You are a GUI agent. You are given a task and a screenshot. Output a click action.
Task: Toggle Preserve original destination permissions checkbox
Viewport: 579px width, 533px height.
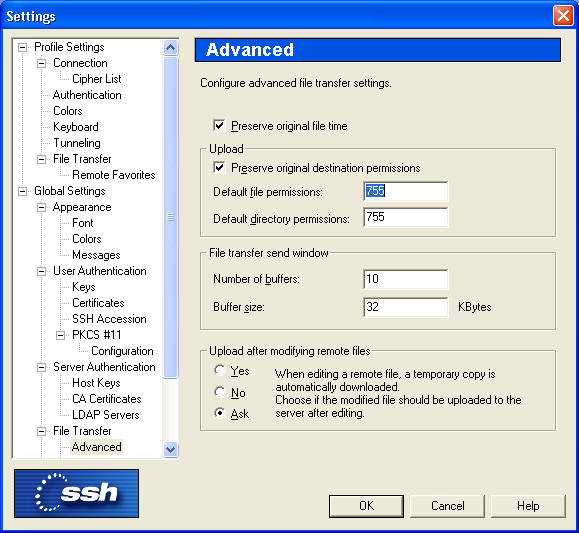pos(219,168)
